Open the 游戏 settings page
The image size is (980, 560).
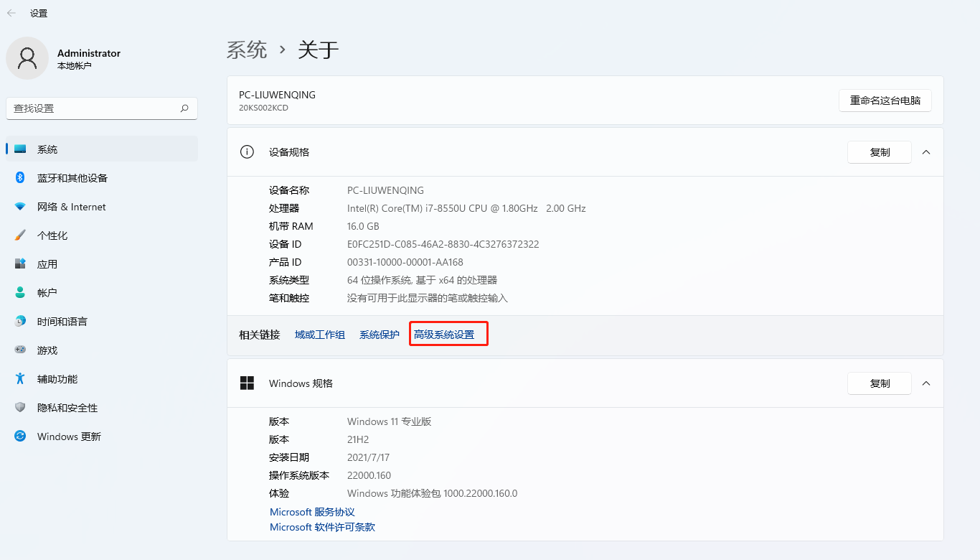point(102,350)
